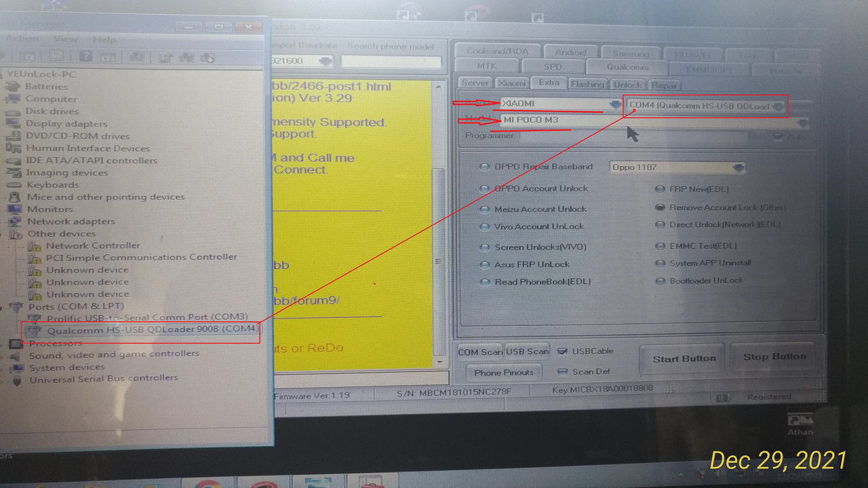The image size is (868, 488).
Task: Open the comport baudrate dropdown
Action: pyautogui.click(x=325, y=61)
